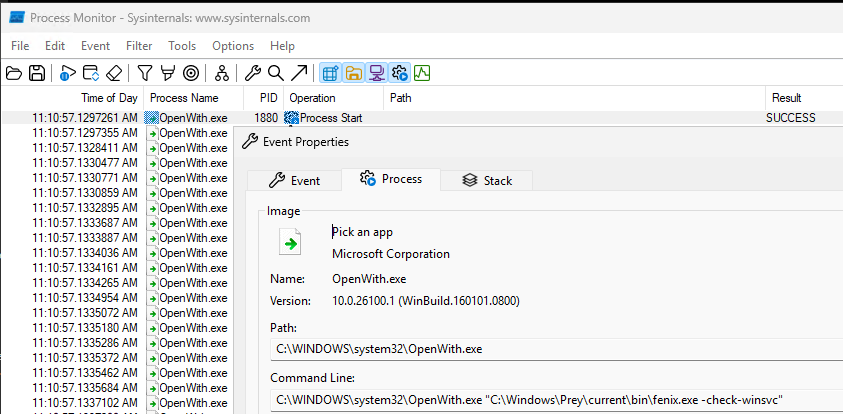Click the PID column header
The height and width of the screenshot is (414, 843).
263,98
